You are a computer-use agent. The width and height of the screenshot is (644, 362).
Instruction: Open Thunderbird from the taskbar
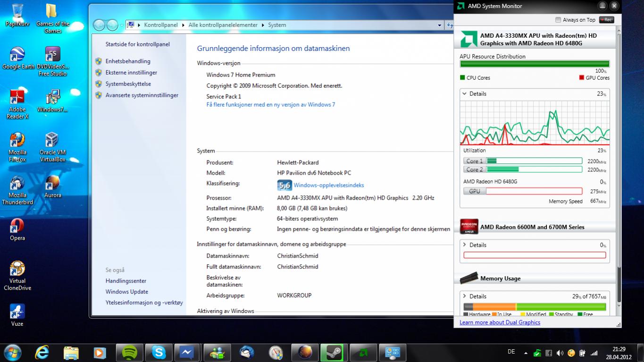(246, 352)
